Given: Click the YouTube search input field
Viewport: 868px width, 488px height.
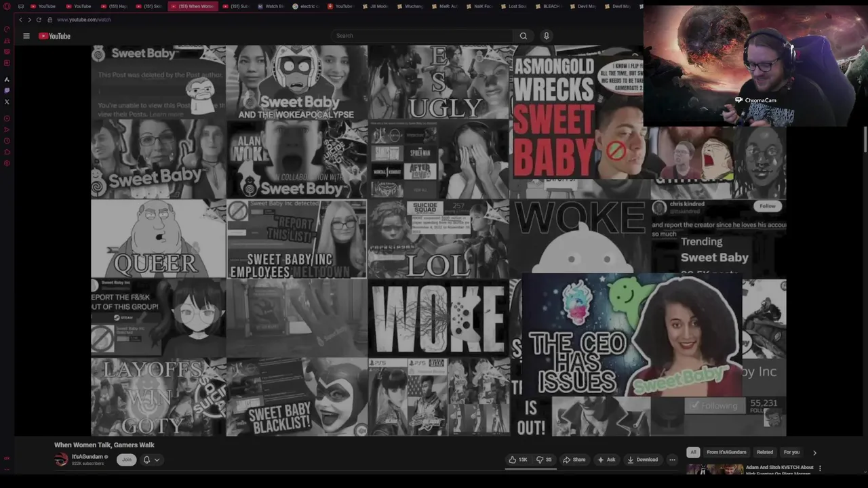Looking at the screenshot, I should point(420,36).
